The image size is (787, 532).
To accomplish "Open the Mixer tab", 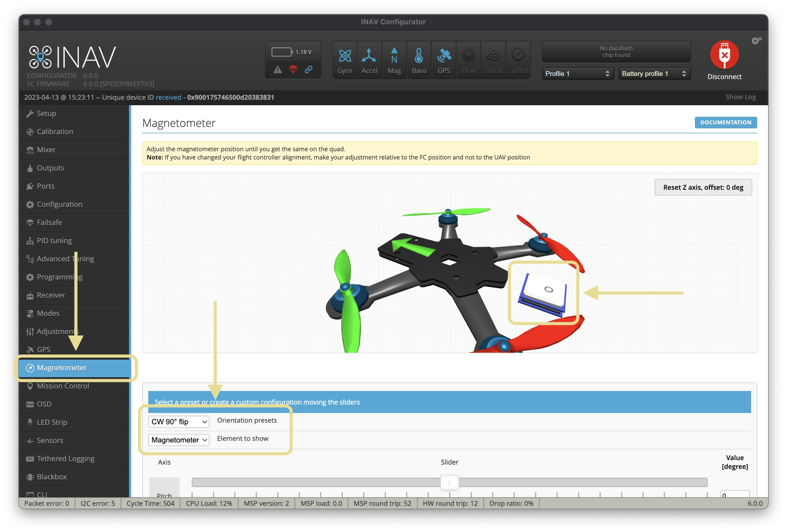I will tap(74, 150).
